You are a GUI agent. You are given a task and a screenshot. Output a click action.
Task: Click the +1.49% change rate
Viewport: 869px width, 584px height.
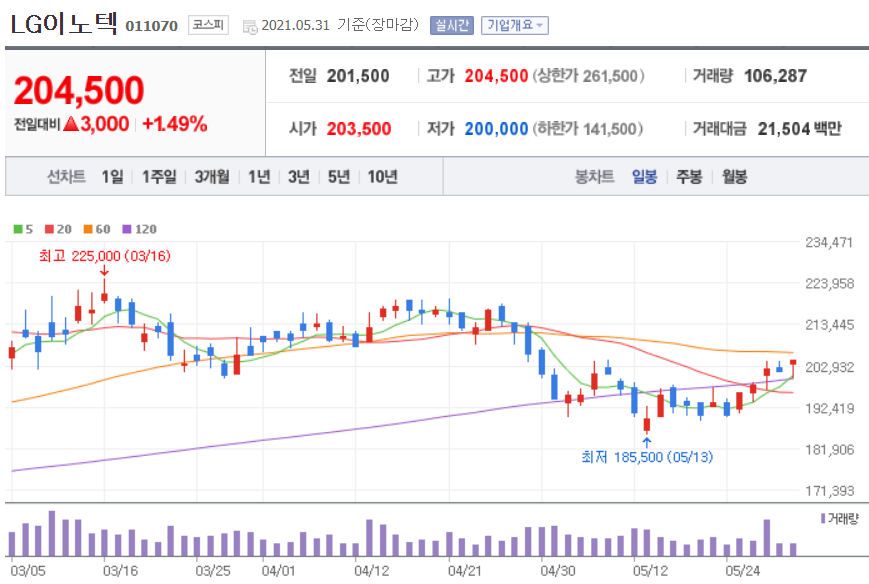click(175, 124)
